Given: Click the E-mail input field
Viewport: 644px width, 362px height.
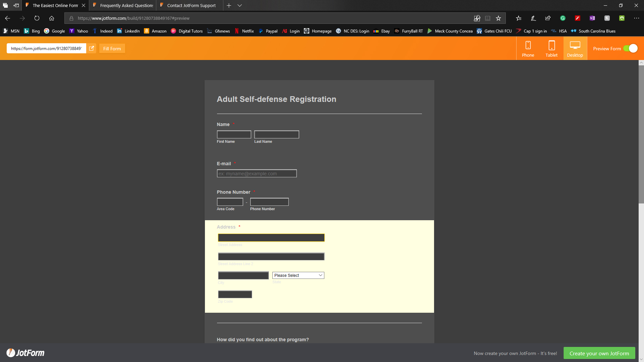Looking at the screenshot, I should point(257,173).
